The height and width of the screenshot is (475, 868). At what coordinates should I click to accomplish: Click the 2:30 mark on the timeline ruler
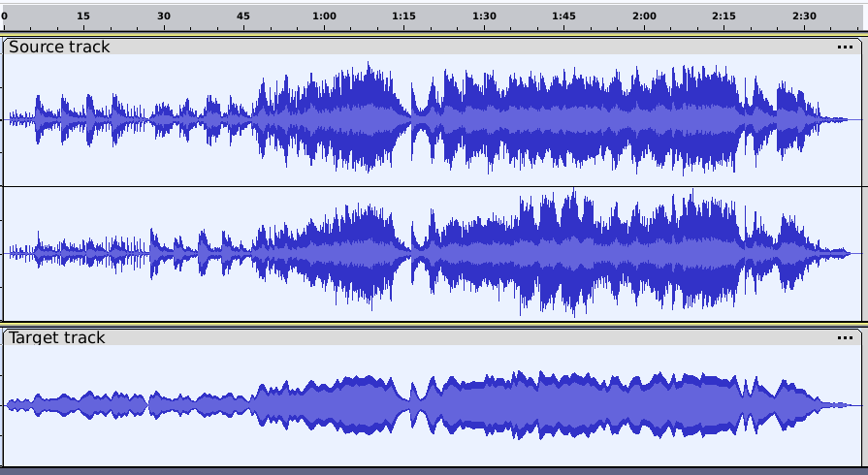point(804,16)
